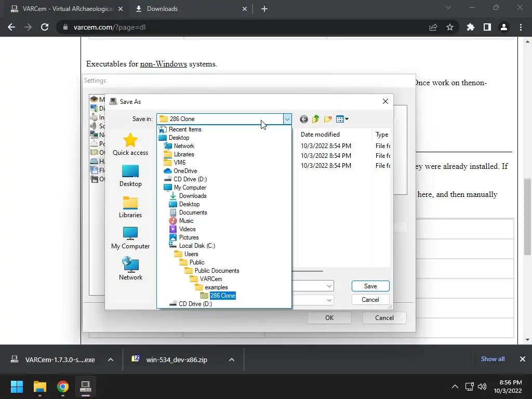Collapse the Save in dropdown arrow
The height and width of the screenshot is (399, 532).
pyautogui.click(x=287, y=119)
